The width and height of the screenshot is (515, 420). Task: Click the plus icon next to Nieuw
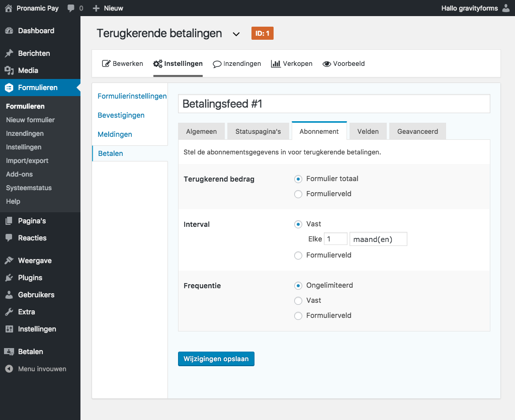[96, 8]
